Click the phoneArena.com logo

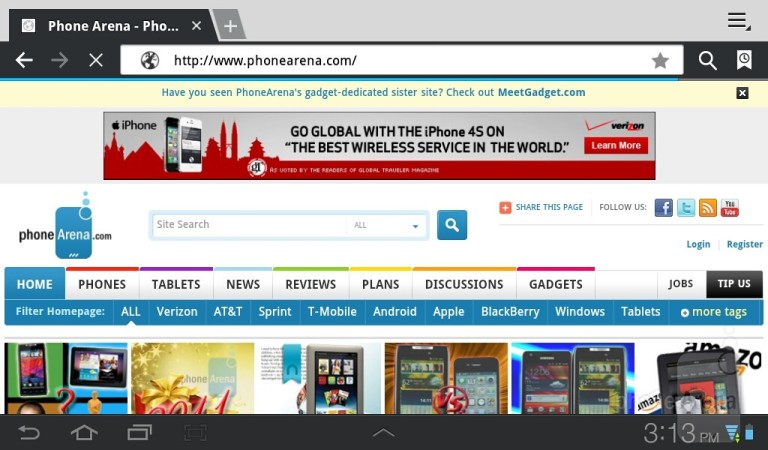coord(65,226)
